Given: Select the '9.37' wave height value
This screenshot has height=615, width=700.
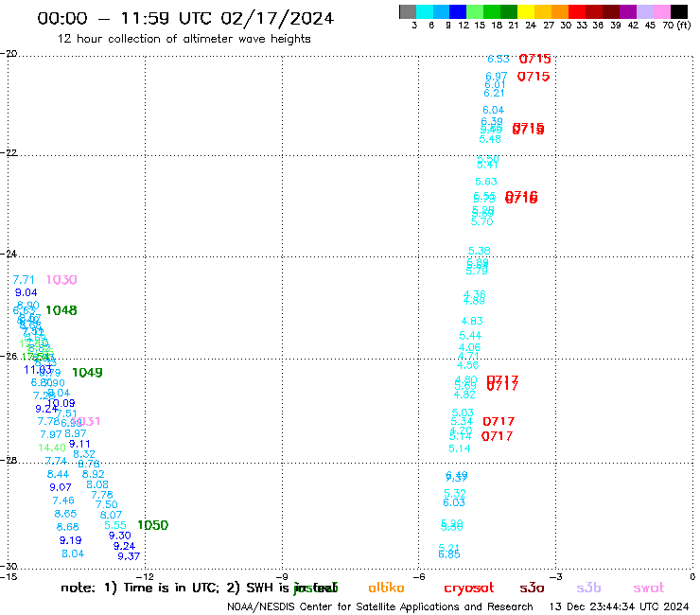Looking at the screenshot, I should pyautogui.click(x=129, y=556).
